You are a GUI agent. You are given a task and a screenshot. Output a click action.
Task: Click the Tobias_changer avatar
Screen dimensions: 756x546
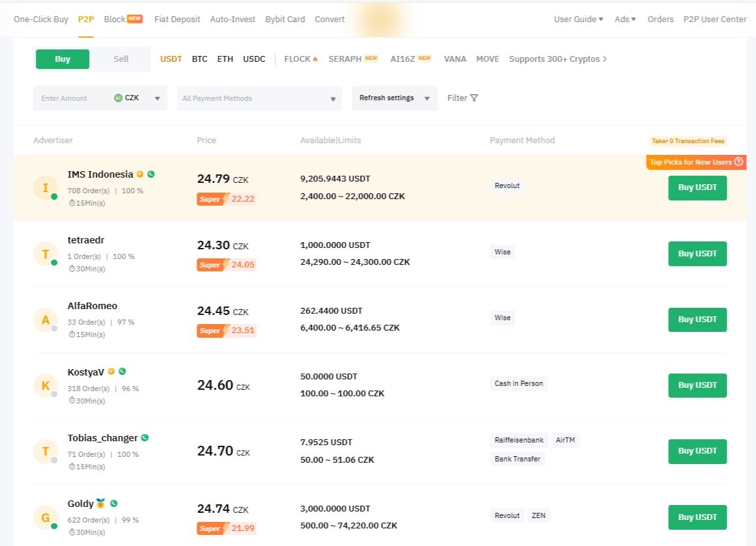pyautogui.click(x=46, y=452)
